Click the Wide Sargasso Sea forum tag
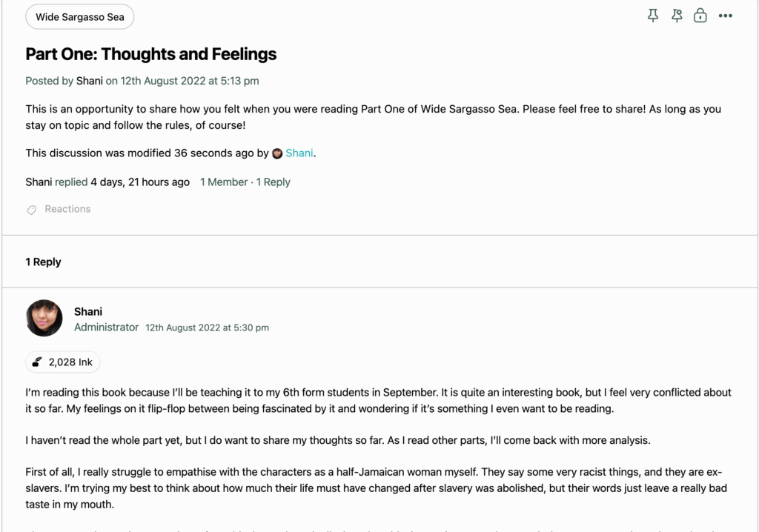 click(x=79, y=17)
